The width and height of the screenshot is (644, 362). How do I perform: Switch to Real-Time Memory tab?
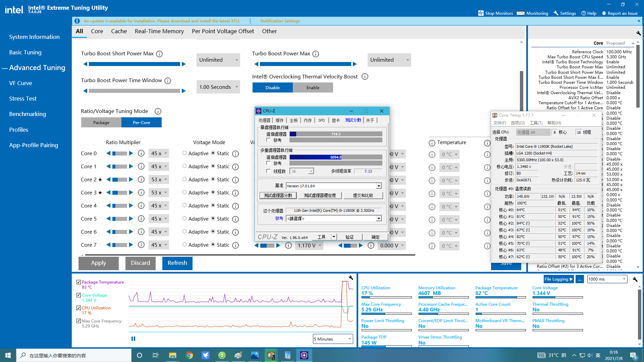[159, 31]
